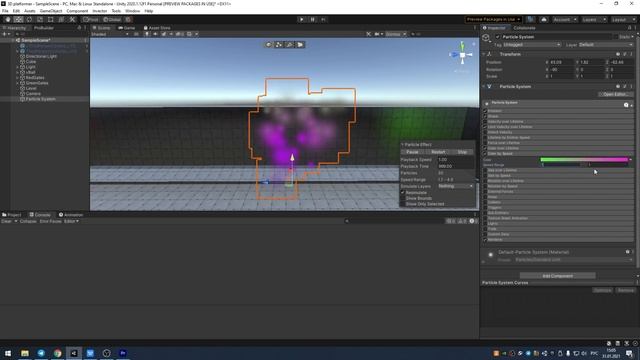Toggle Limit Velocity over Lifetime checkbox
640x360 pixels.
pyautogui.click(x=485, y=127)
